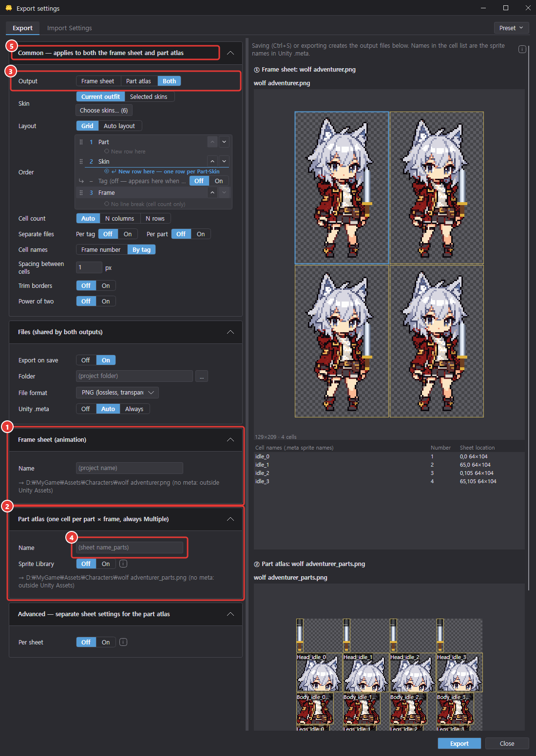
Task: Set Output to Frame sheet
Action: click(98, 81)
